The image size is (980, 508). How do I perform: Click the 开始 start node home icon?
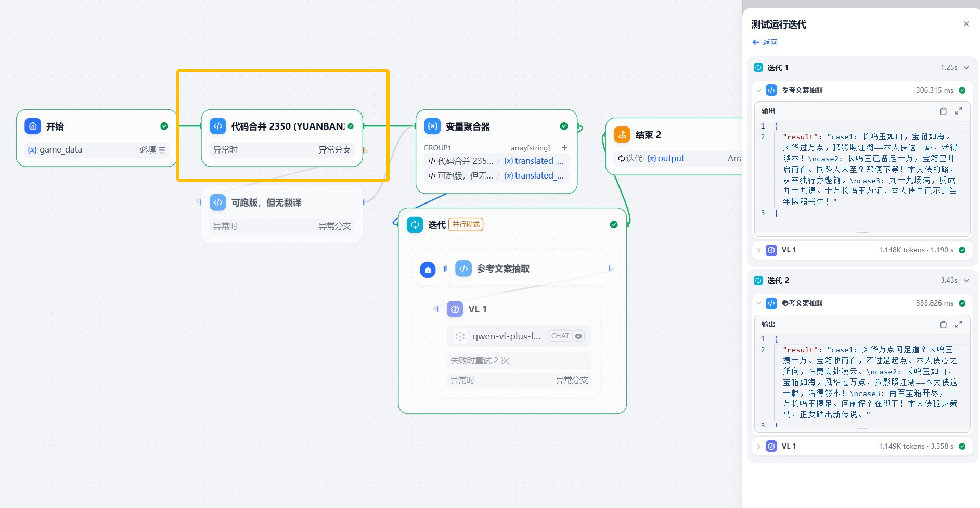click(x=33, y=126)
